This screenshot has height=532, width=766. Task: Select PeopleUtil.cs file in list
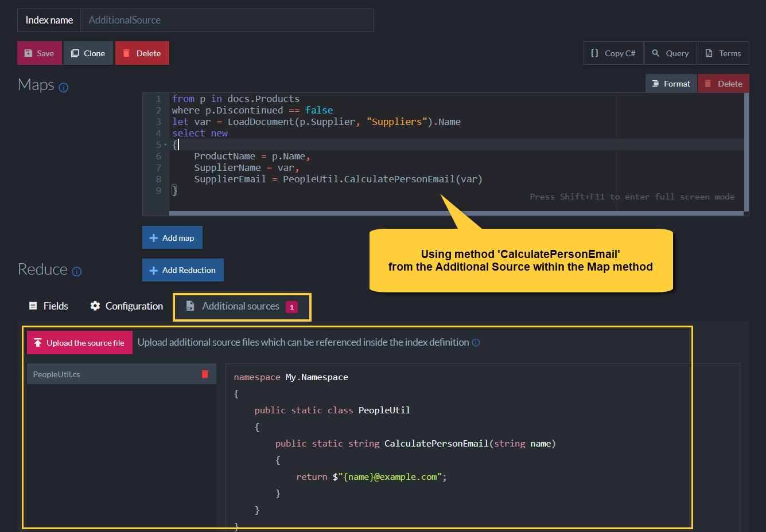click(x=122, y=374)
